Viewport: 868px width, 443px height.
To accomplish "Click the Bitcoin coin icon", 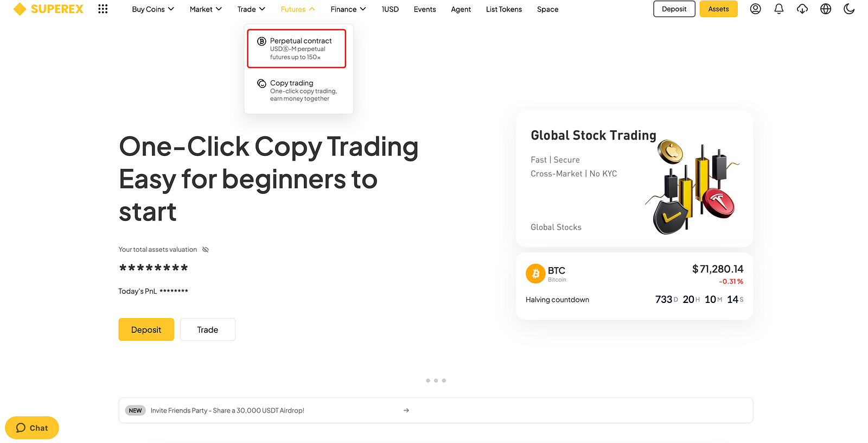I will 535,274.
